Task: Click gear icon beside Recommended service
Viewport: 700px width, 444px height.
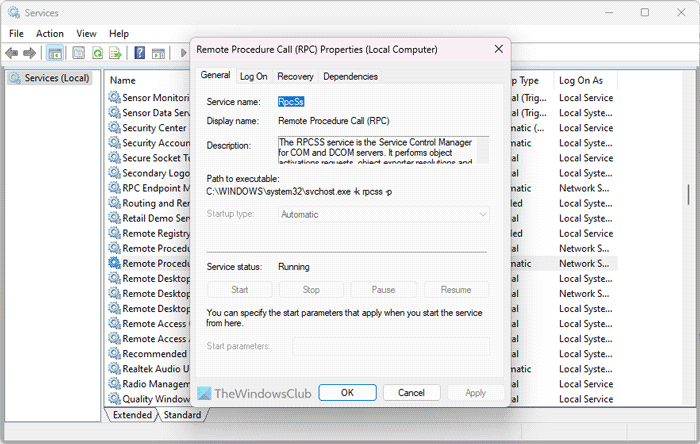Action: 115,353
